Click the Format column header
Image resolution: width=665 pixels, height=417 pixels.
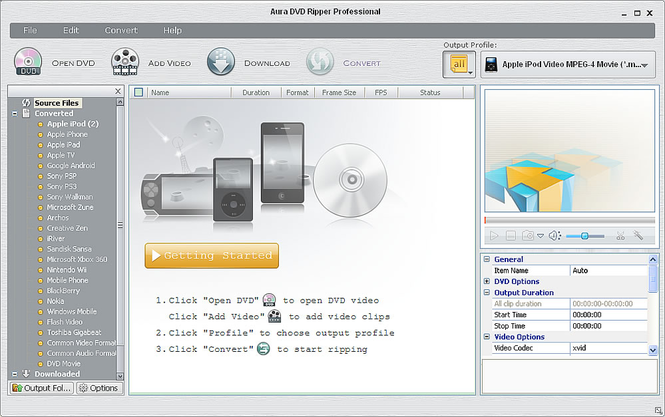point(298,92)
